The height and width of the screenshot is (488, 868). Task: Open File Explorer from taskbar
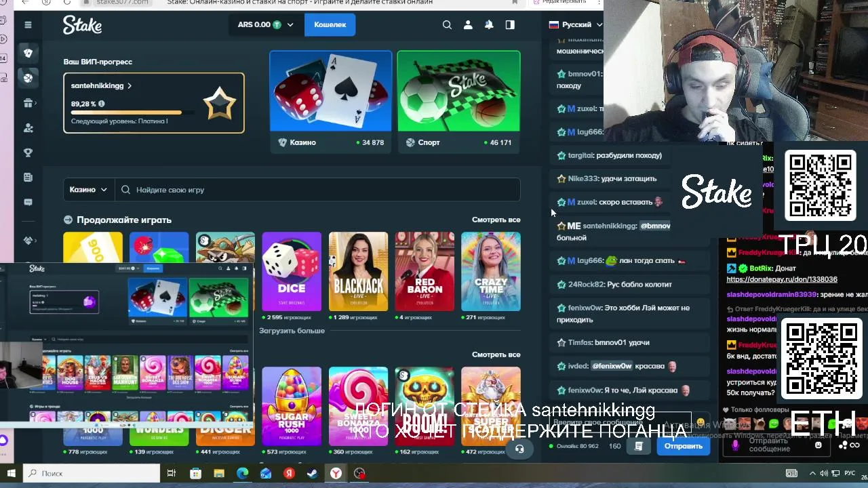click(218, 473)
